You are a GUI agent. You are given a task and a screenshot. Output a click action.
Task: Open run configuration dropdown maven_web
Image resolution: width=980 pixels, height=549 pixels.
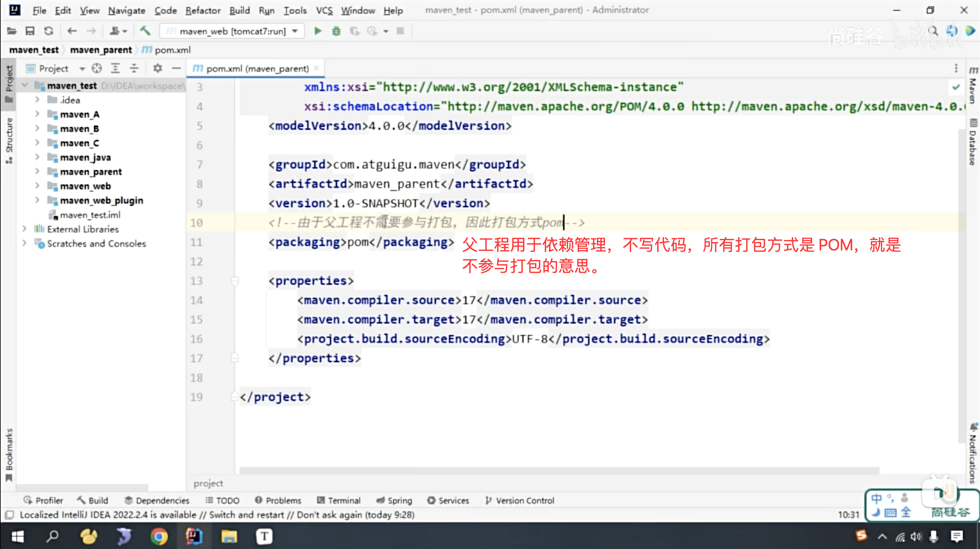click(x=232, y=31)
